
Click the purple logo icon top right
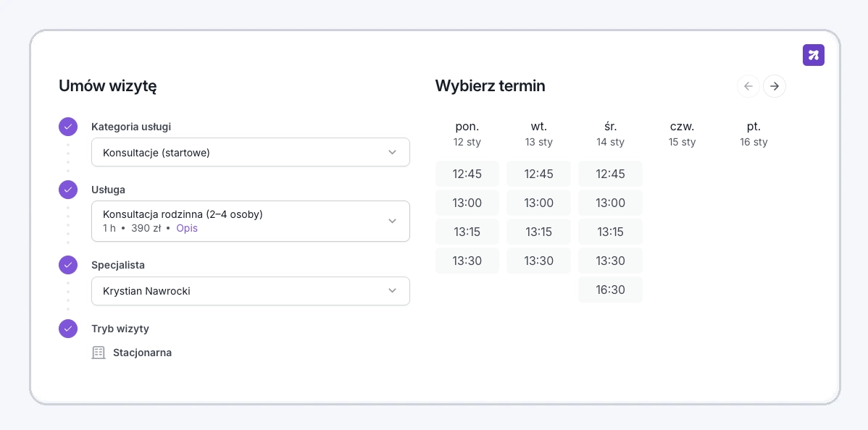click(813, 55)
